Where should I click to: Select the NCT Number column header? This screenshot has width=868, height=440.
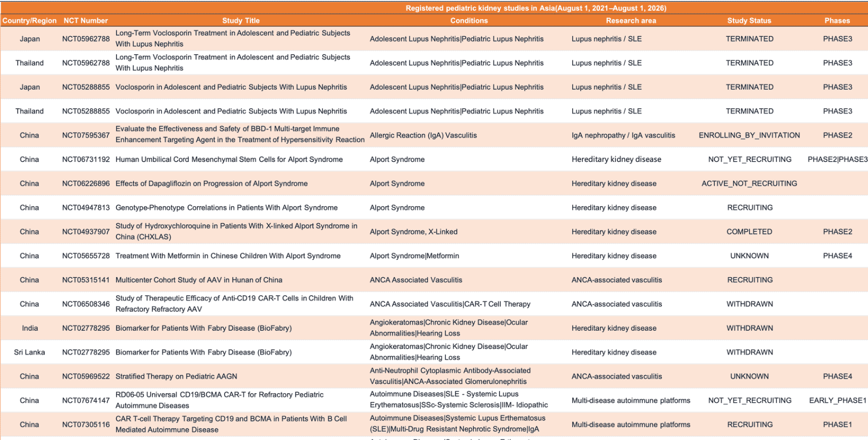(x=86, y=21)
